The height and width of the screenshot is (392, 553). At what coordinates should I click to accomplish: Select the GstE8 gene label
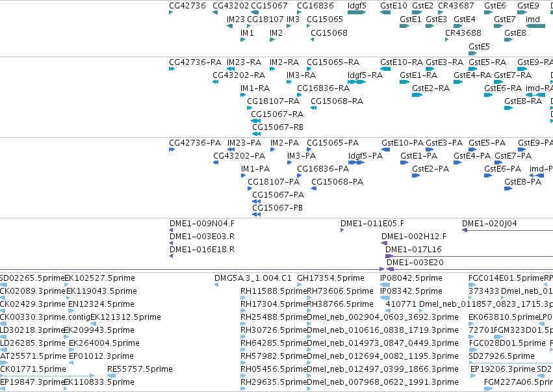tap(515, 33)
